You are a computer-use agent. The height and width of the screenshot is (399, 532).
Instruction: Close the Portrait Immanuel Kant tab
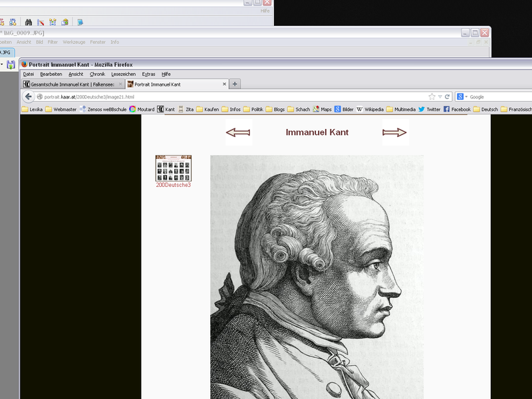[224, 84]
